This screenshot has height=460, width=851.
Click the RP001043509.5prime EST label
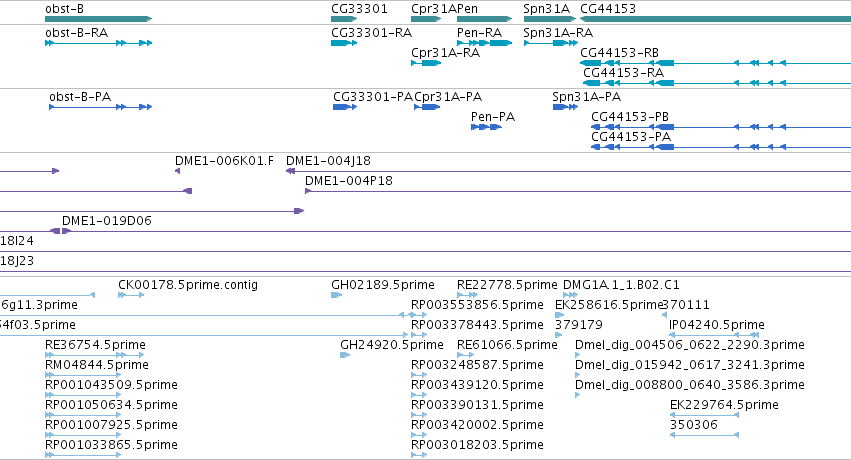(111, 385)
